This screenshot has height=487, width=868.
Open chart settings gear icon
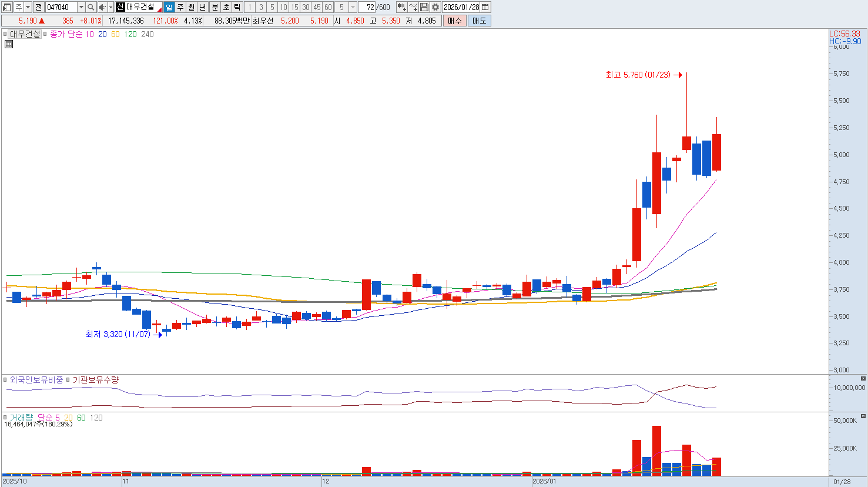click(435, 7)
